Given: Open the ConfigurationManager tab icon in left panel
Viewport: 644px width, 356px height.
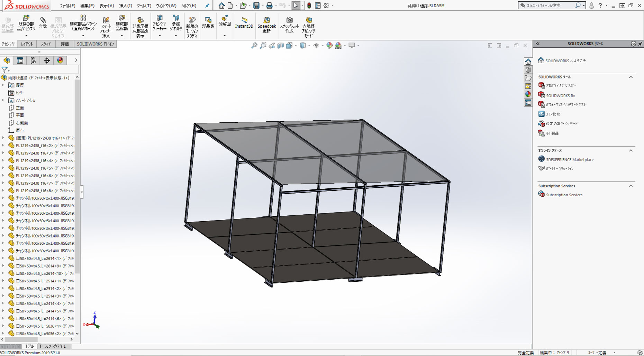Looking at the screenshot, I should coord(33,60).
